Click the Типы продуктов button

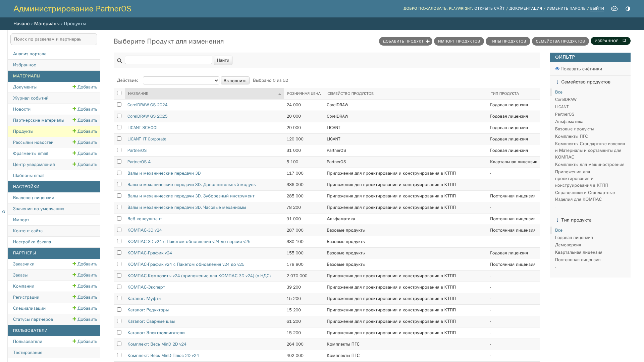508,41
